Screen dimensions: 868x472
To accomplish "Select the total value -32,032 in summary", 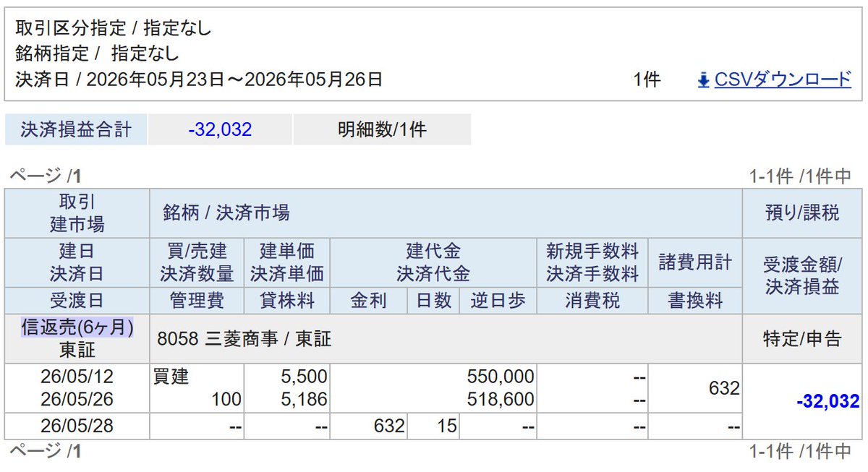I will (220, 130).
